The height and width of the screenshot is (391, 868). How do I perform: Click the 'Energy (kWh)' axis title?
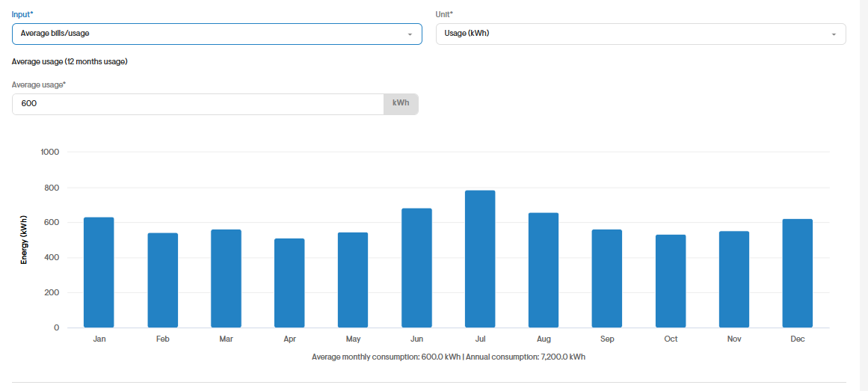click(x=24, y=240)
